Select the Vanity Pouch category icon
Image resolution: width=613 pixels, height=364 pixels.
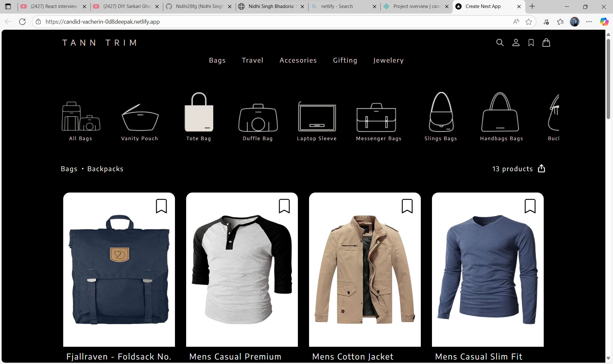(x=140, y=118)
